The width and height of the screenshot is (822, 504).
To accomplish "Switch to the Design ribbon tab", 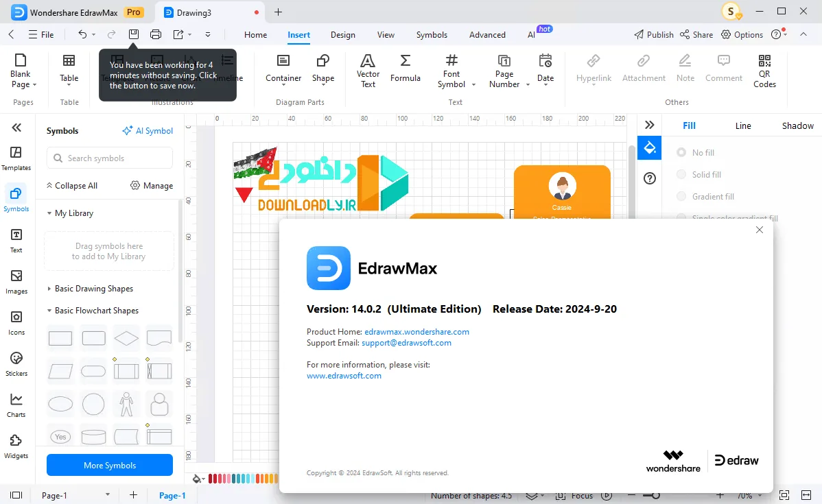I will click(x=343, y=34).
